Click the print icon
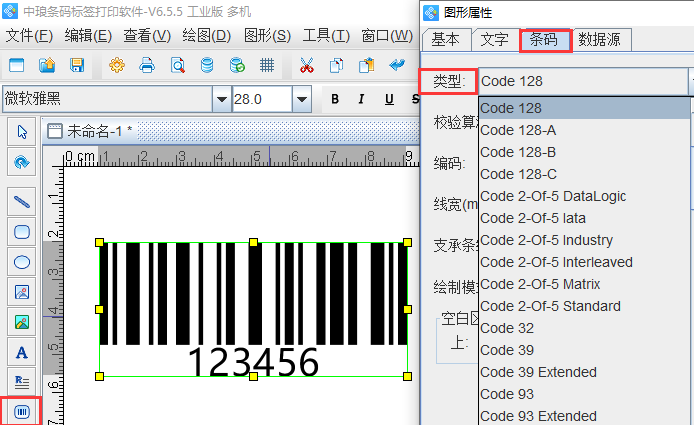Viewport: 694px width, 425px height. [x=147, y=66]
